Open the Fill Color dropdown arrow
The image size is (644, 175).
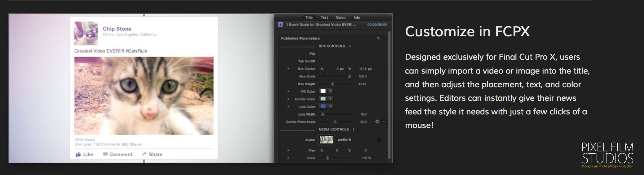pos(330,91)
